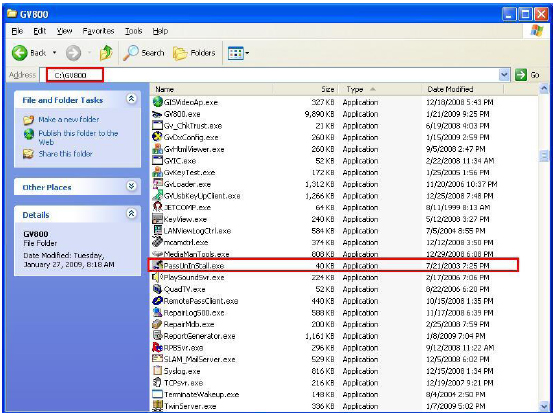Click the scrollbar down arrow
Viewport: 556px width, 413px height.
point(544,406)
